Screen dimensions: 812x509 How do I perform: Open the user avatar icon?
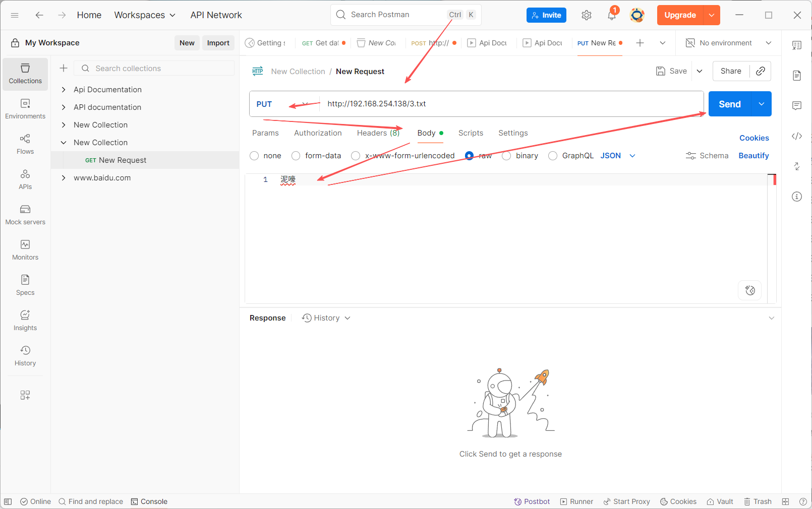click(637, 15)
